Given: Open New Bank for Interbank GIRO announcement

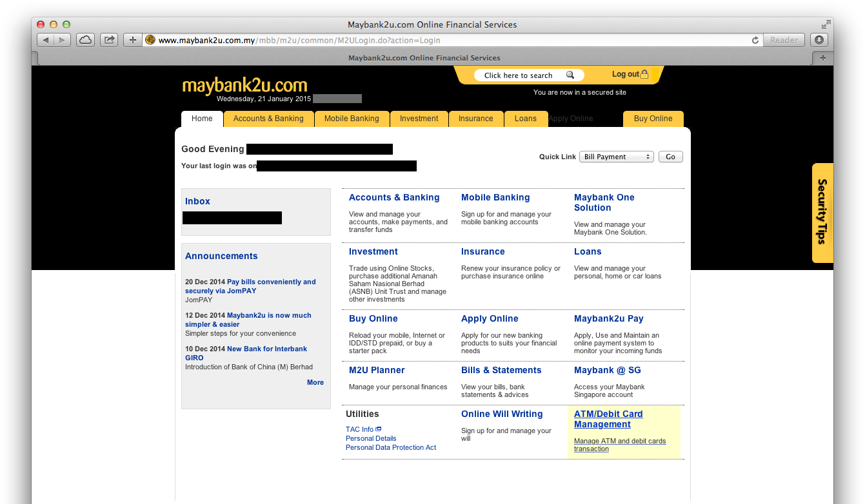Looking at the screenshot, I should [x=246, y=353].
